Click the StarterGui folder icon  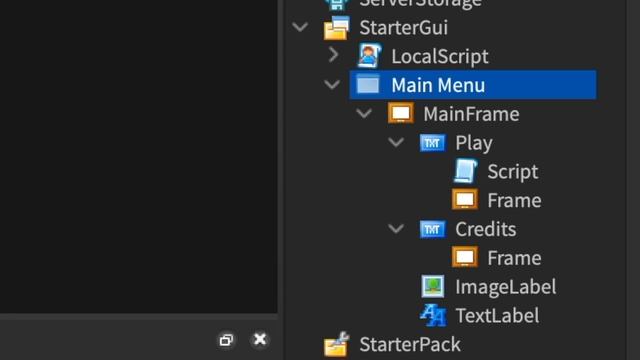point(337,28)
